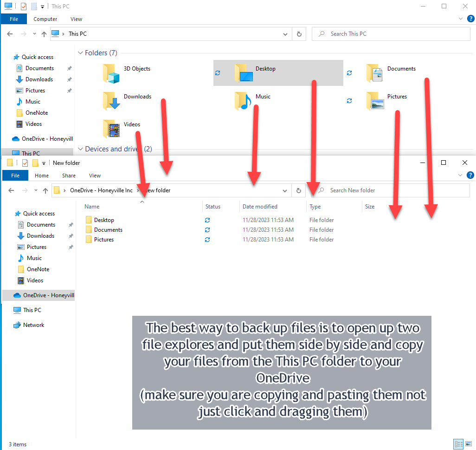Open the View tab in New folder window
Screen dimensions: 476x450
[x=95, y=176]
